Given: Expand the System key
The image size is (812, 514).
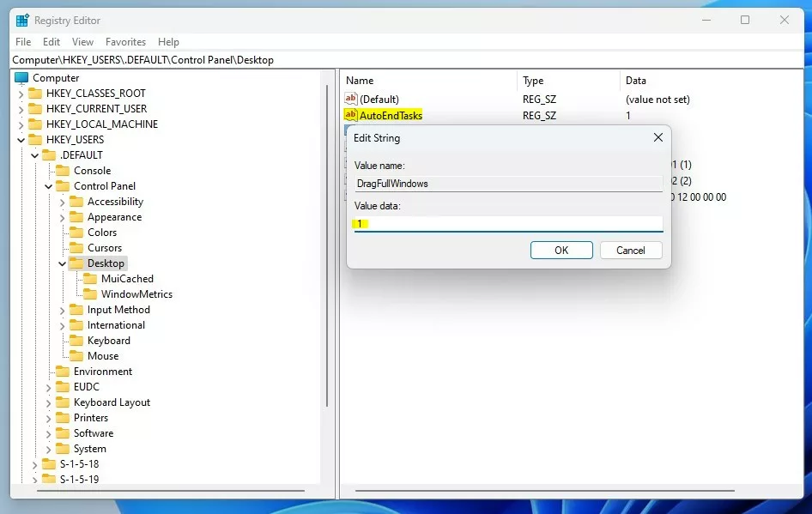Looking at the screenshot, I should tap(48, 450).
